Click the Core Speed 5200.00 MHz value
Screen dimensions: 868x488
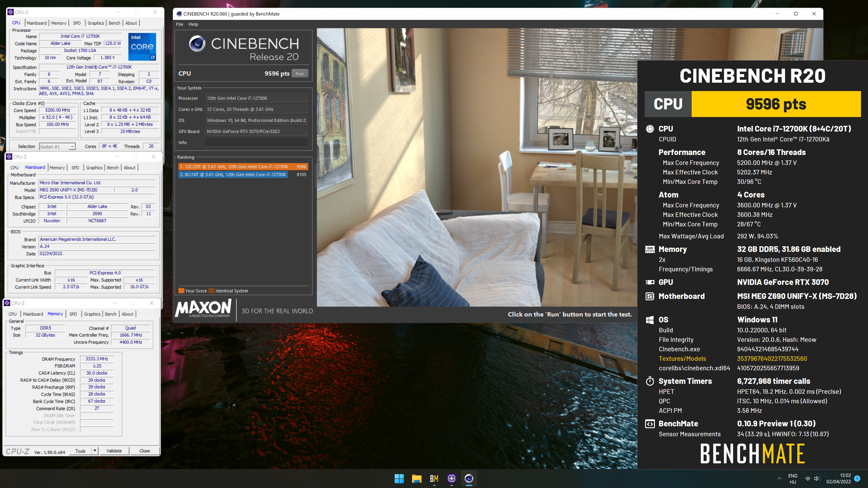tap(58, 110)
